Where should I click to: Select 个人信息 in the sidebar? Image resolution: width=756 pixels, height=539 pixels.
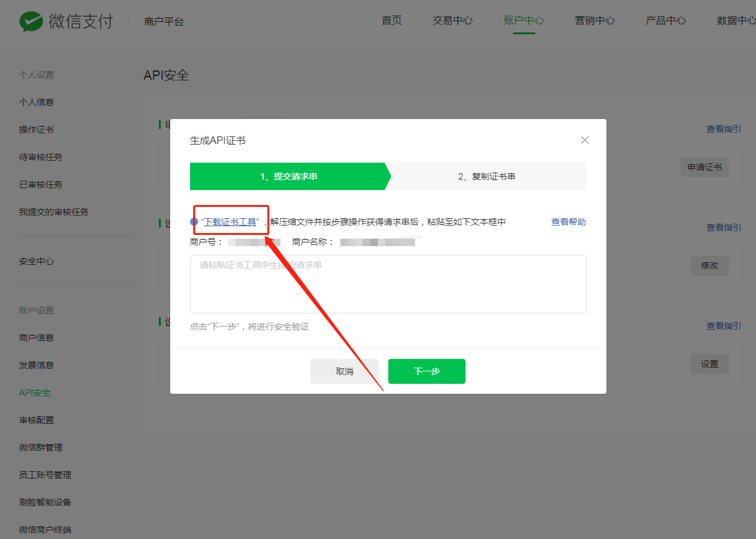(x=36, y=102)
